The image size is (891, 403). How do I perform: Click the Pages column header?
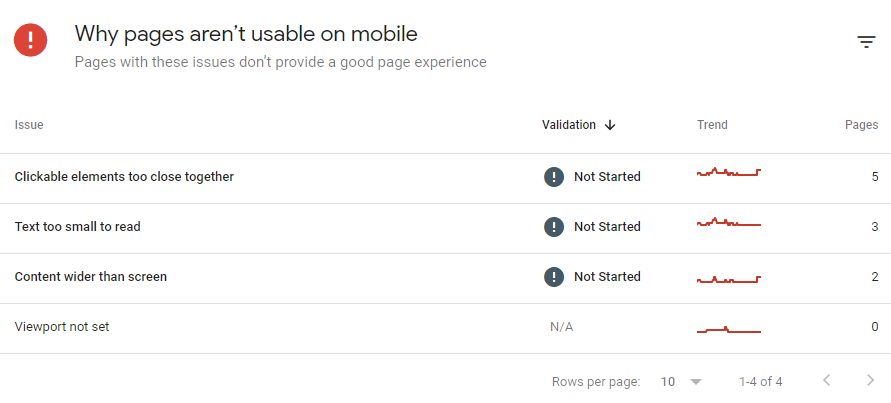tap(861, 125)
